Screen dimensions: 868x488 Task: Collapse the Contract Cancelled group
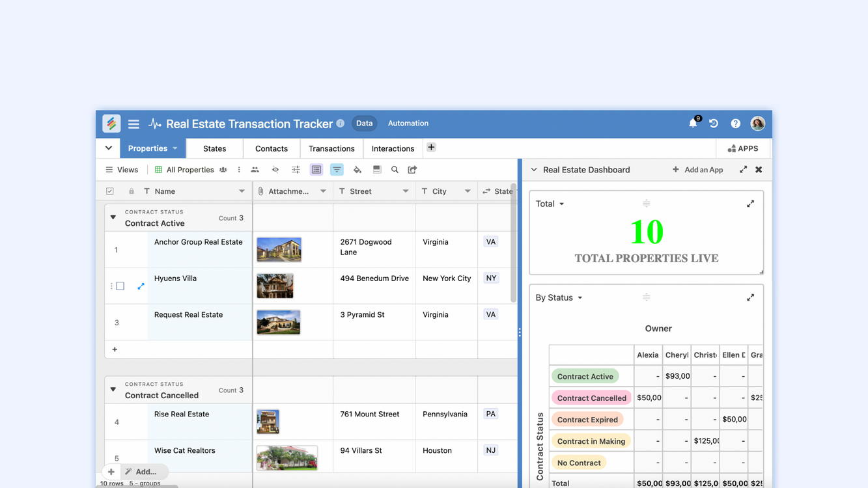pos(113,390)
